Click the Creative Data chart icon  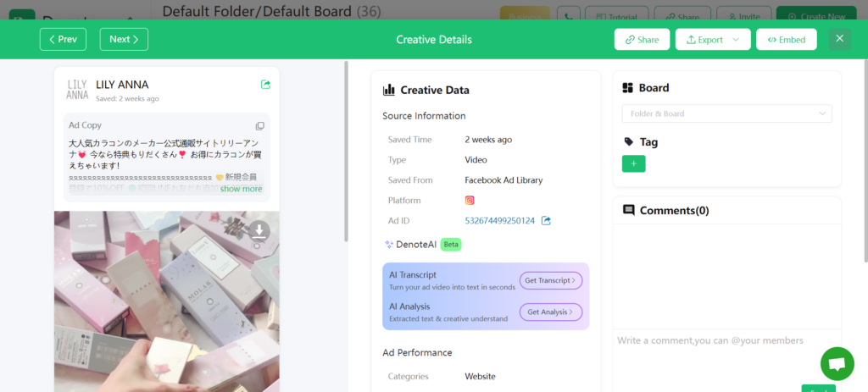pyautogui.click(x=388, y=90)
